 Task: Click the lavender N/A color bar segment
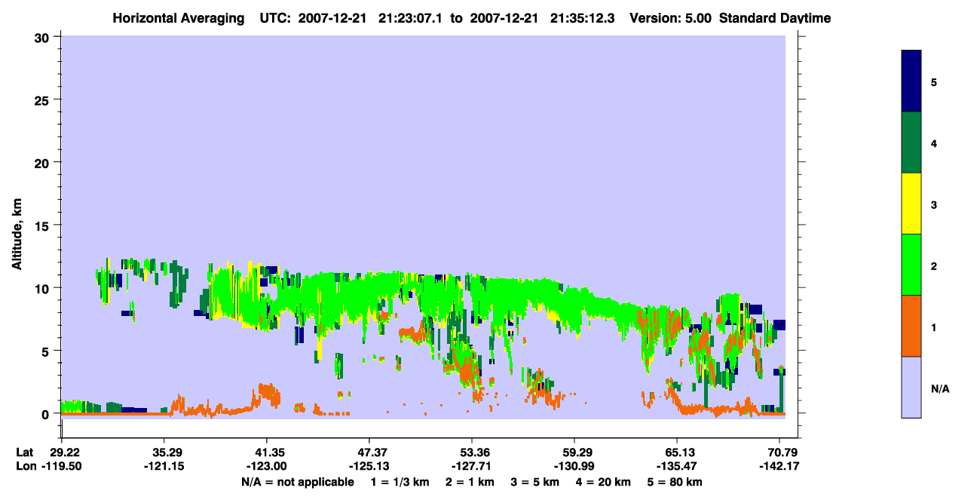tap(911, 387)
